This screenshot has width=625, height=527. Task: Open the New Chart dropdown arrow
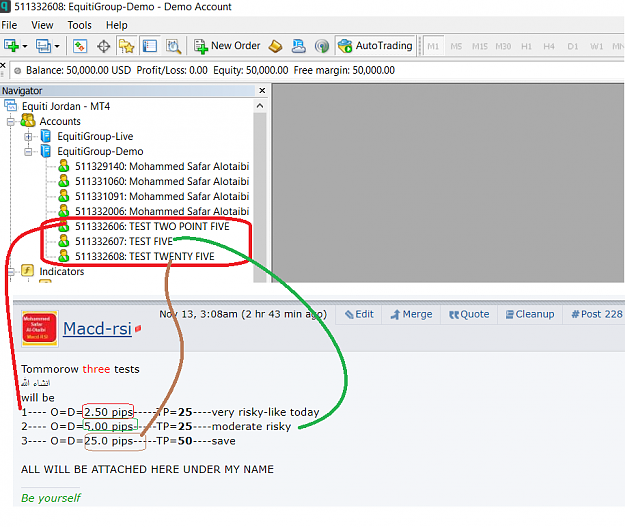coord(25,46)
